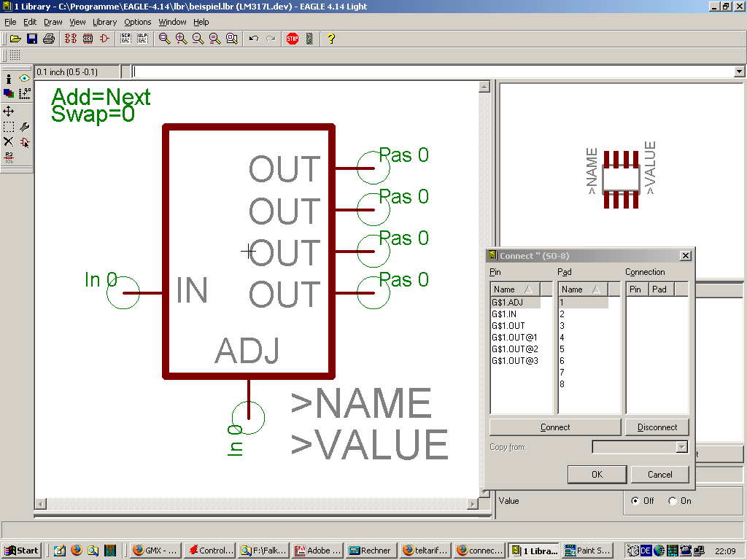This screenshot has height=560, width=747.
Task: Open help with the yellow question mark
Action: click(331, 39)
